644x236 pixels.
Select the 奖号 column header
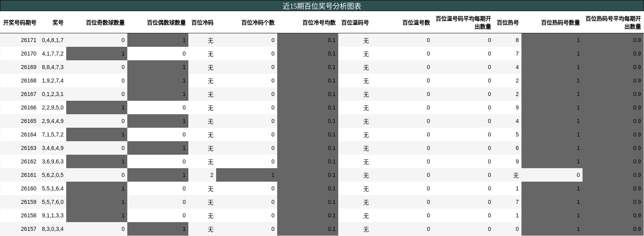click(x=58, y=23)
